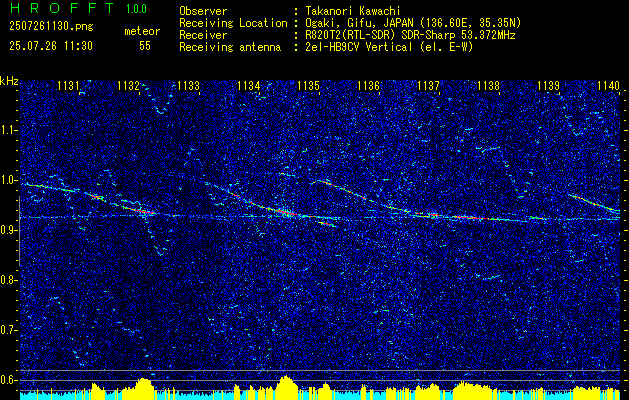Click the Receiving antenna label
Viewport: 629px width, 400px height.
click(x=230, y=47)
